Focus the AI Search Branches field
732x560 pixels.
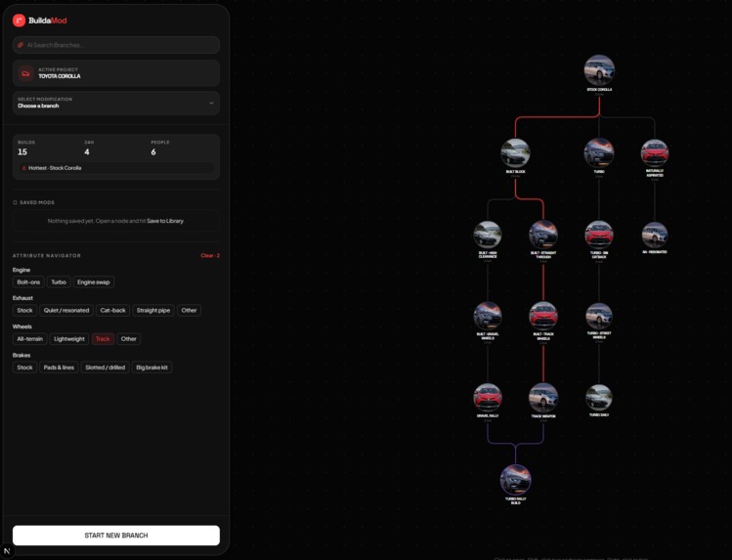coord(116,45)
